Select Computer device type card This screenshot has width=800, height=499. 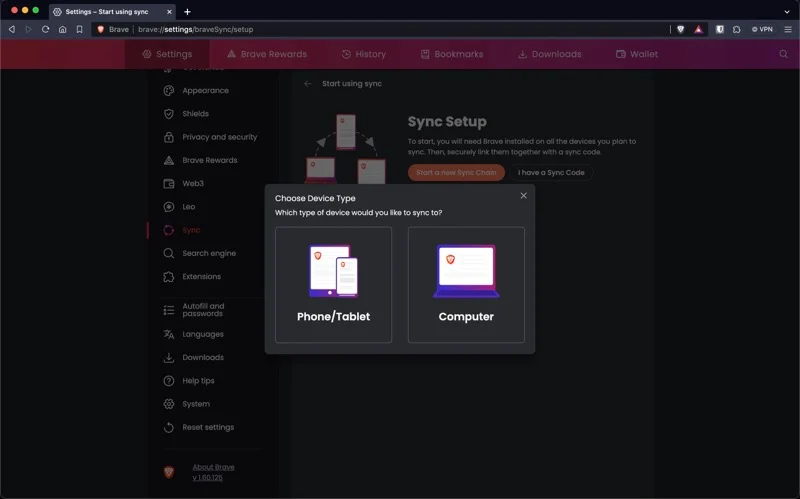click(x=466, y=285)
